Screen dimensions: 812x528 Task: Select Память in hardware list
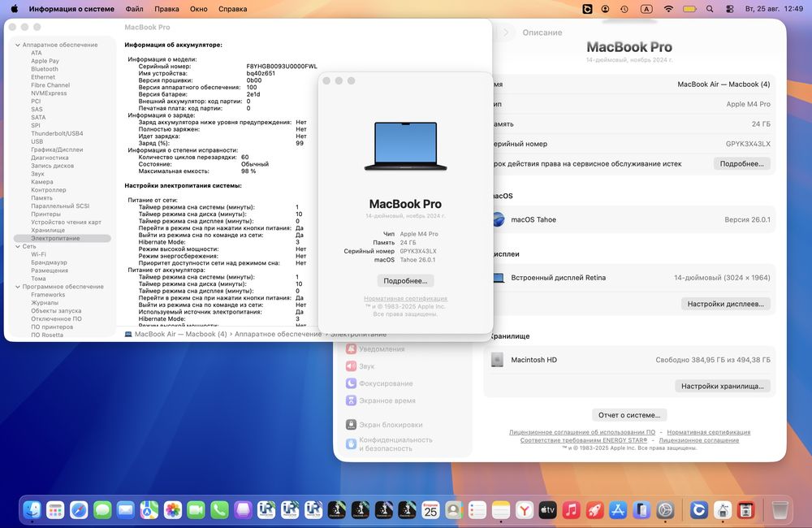click(x=41, y=198)
